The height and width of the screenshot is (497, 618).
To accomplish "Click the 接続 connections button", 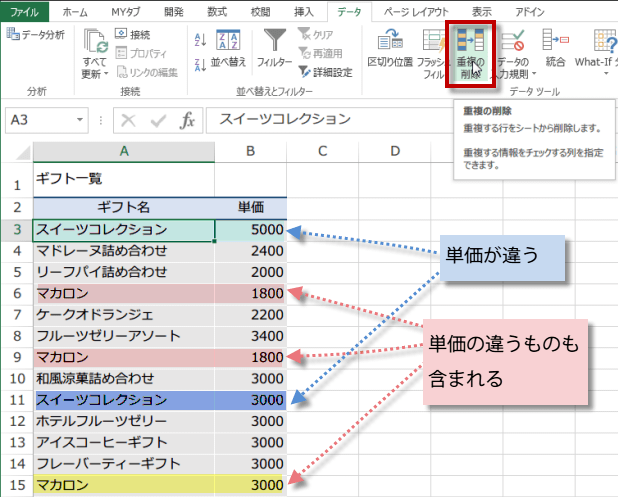I will (133, 34).
